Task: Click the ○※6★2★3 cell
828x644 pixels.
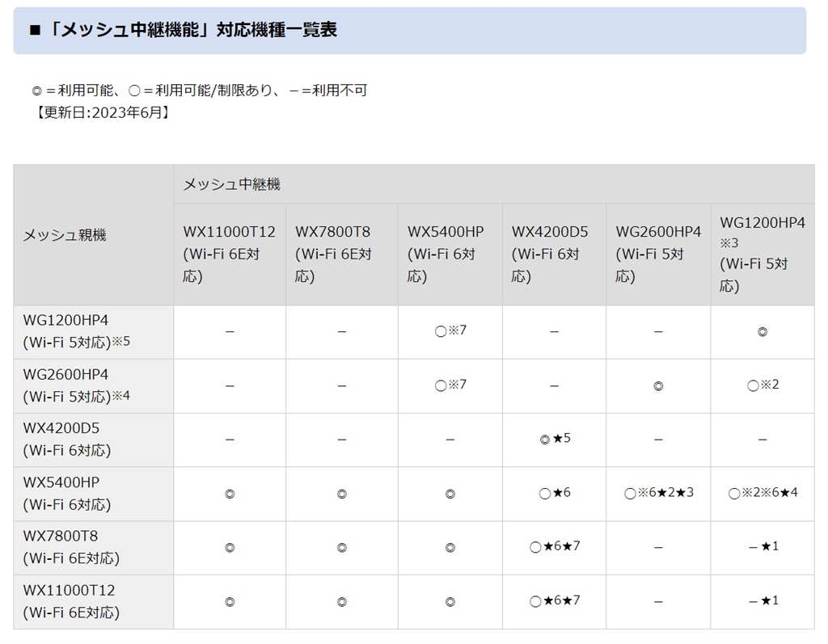Action: point(658,493)
